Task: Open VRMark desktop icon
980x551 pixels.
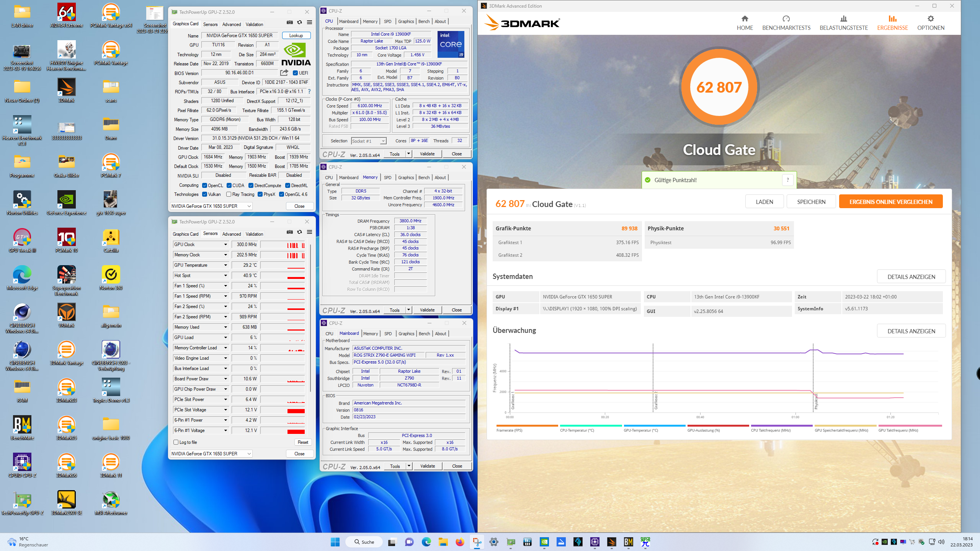Action: coord(67,315)
